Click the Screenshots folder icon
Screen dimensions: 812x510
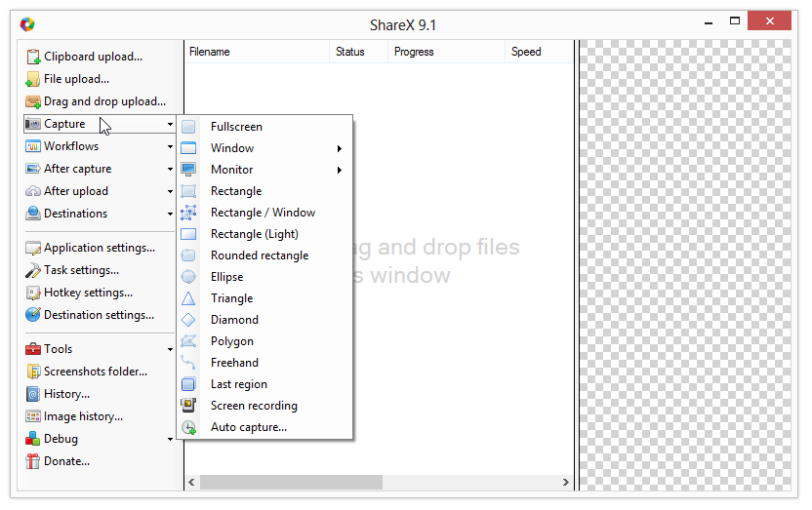(33, 372)
